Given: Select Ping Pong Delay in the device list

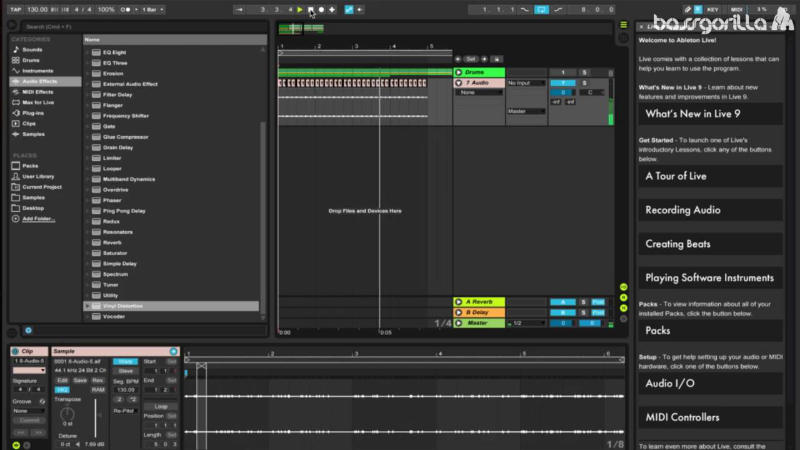Looking at the screenshot, I should (x=124, y=211).
